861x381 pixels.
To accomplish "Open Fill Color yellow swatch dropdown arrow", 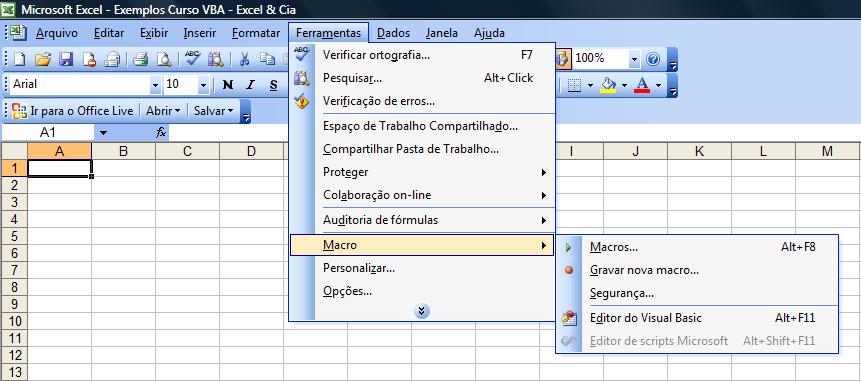I will pos(623,85).
